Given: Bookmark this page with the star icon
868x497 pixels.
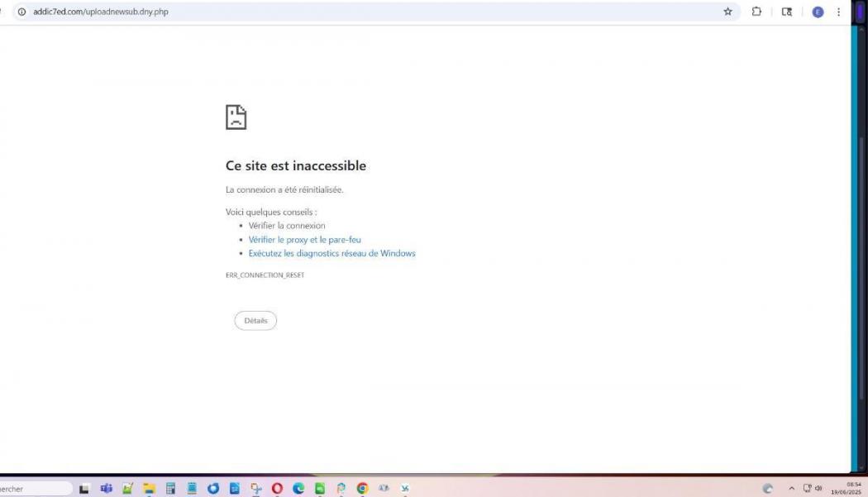Looking at the screenshot, I should tap(727, 12).
